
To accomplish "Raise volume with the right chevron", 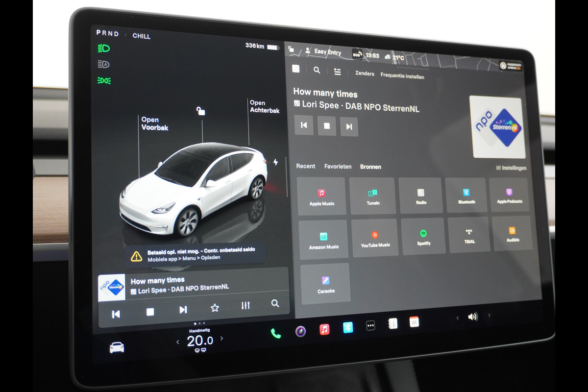I will point(489,315).
